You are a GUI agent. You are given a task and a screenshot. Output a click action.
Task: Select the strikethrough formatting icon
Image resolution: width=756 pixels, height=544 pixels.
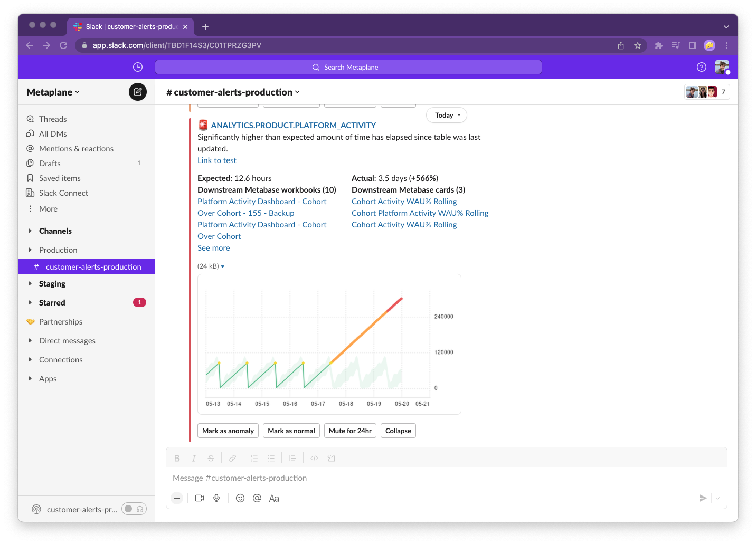coord(211,458)
